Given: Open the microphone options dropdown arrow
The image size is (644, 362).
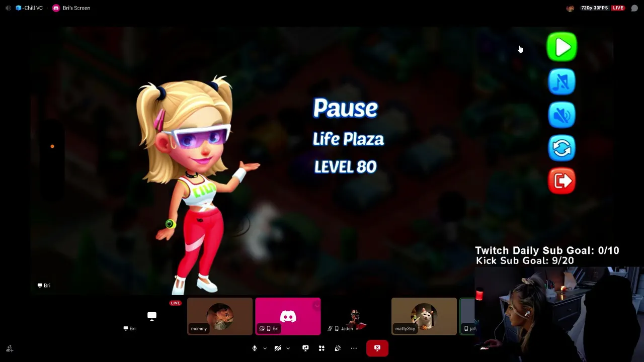Looking at the screenshot, I should tap(265, 348).
